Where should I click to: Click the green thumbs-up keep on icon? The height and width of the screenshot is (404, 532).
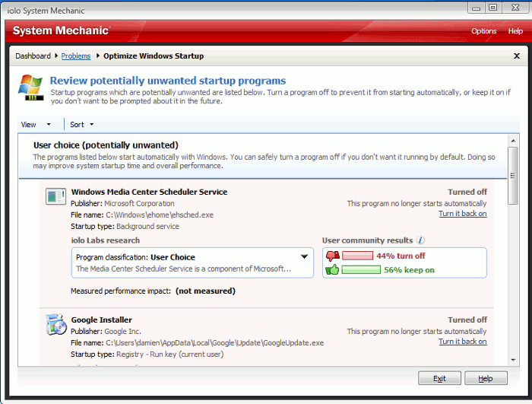332,270
